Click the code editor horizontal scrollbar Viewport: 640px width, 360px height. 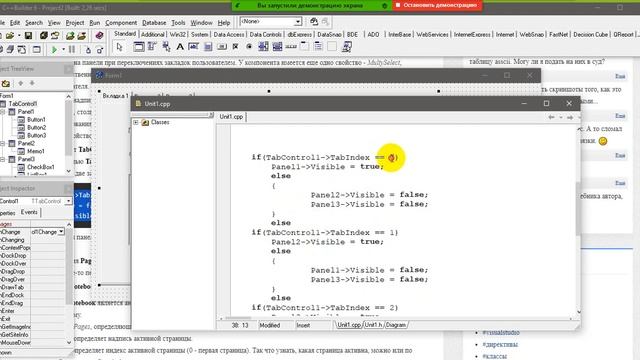(396, 318)
